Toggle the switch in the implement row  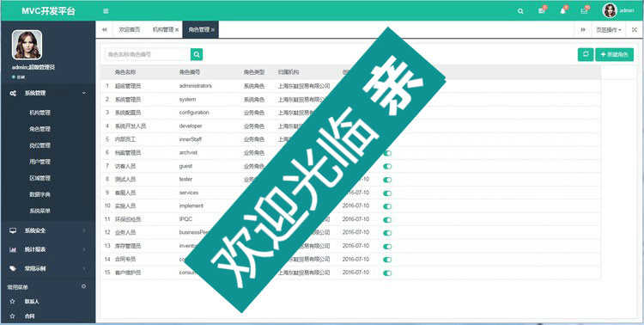[387, 206]
